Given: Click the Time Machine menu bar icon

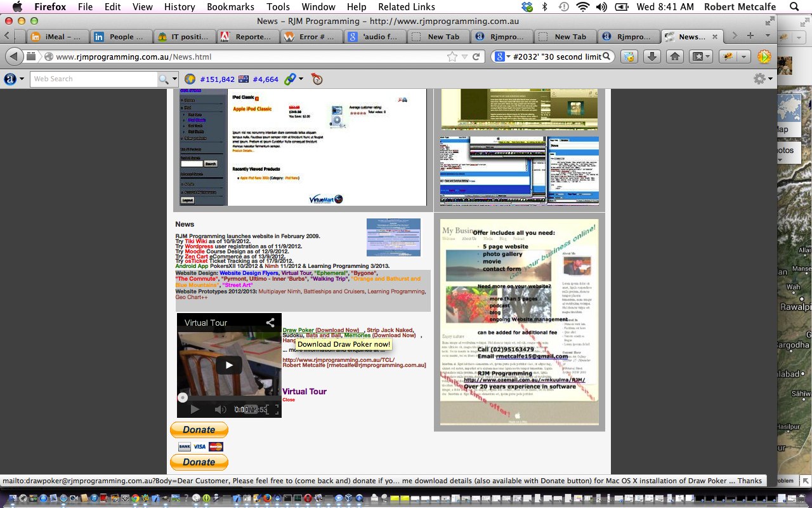Looking at the screenshot, I should click(x=563, y=7).
